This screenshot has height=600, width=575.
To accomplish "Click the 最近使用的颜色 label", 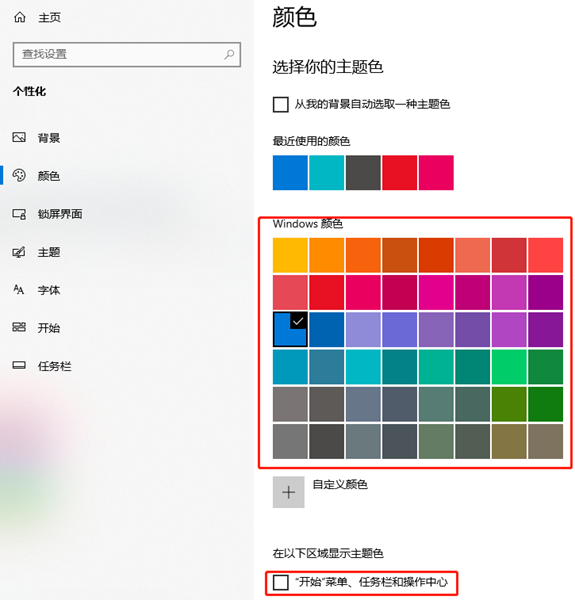I will coord(311,141).
